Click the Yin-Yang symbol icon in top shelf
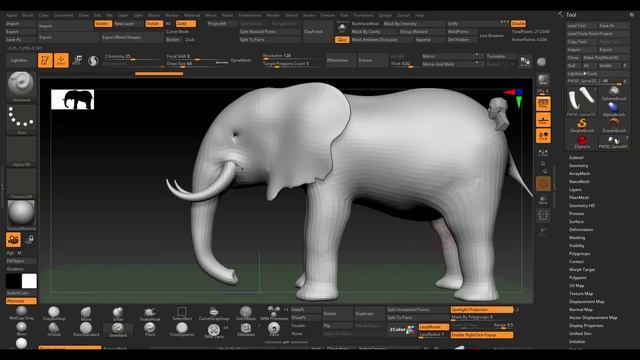640x360 pixels. tap(93, 61)
